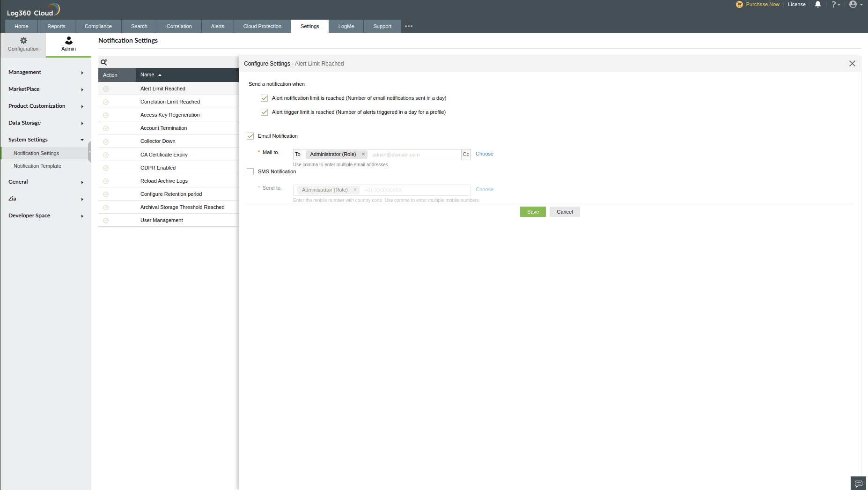Click the License link in the header

[796, 4]
